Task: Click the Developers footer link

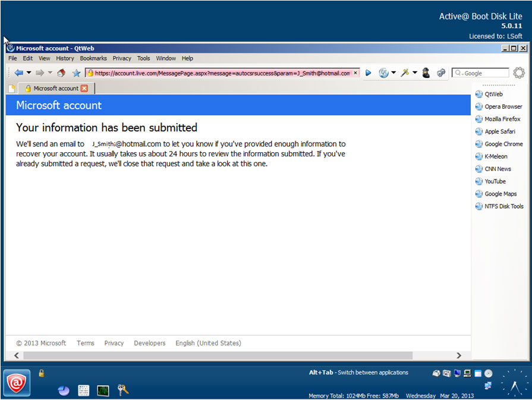Action: pyautogui.click(x=150, y=343)
